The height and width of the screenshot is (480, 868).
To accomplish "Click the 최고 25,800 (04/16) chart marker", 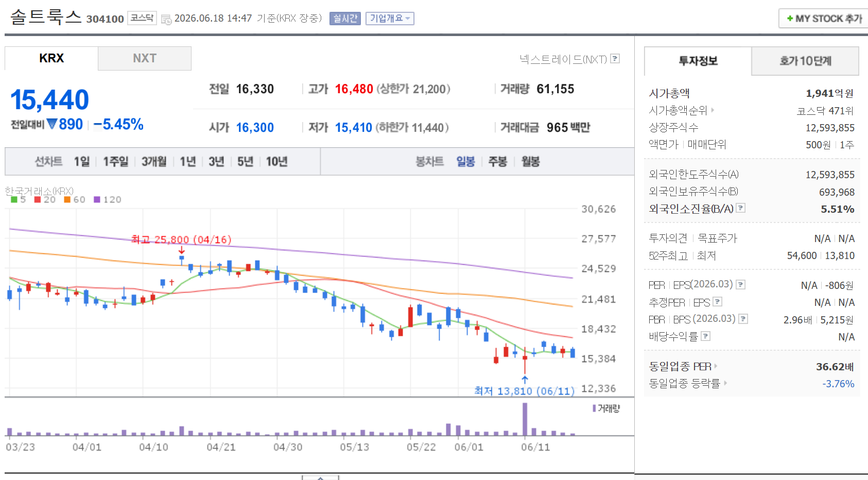I will (181, 239).
